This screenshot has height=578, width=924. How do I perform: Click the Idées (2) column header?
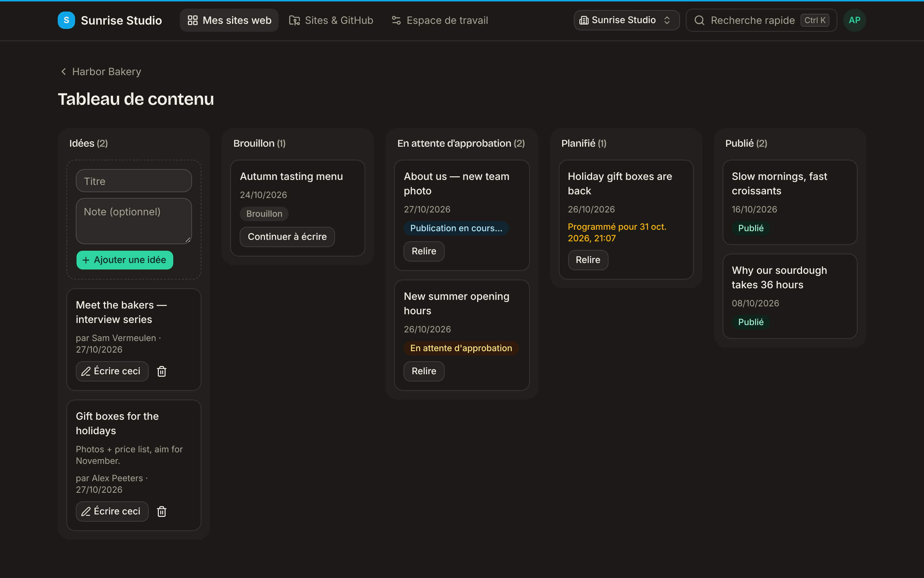[88, 143]
